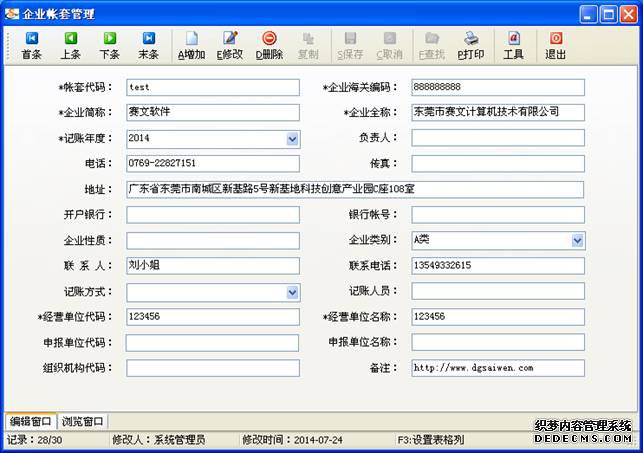Click the 地址 address field

[355, 189]
